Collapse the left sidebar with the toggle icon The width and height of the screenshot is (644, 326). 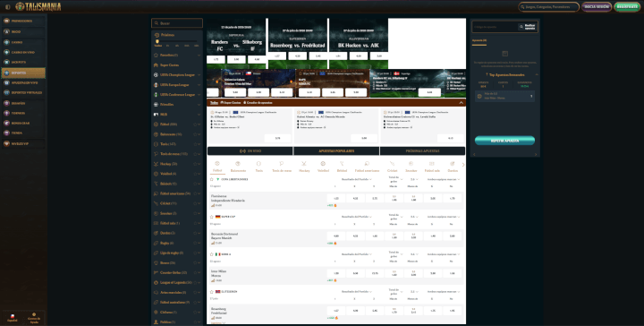coord(7,7)
